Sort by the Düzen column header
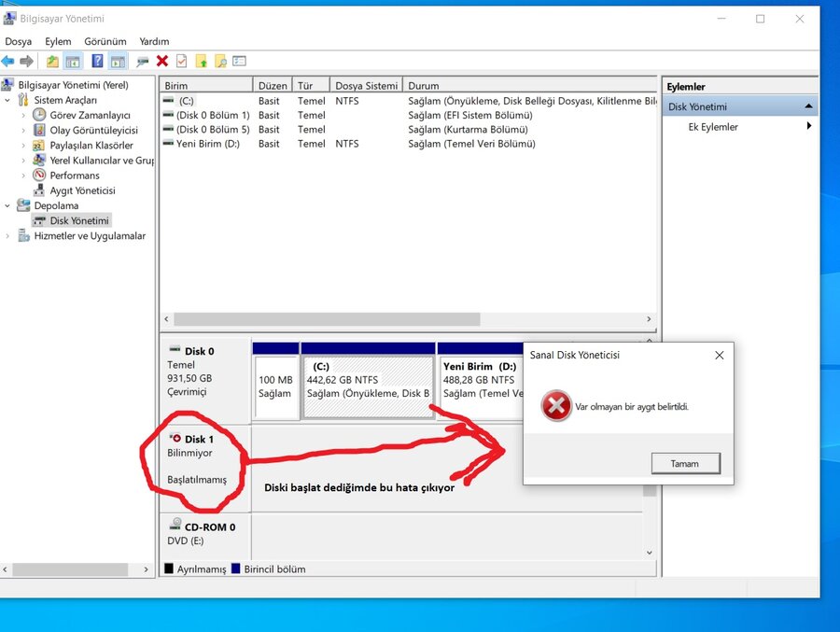The image size is (840, 632). tap(273, 85)
